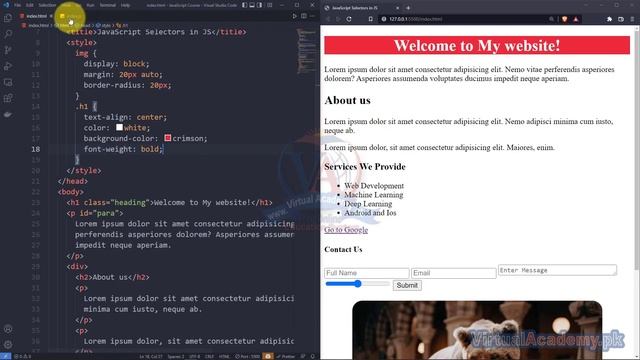640x360 pixels.
Task: Open the Edit menu
Action: (x=29, y=5)
